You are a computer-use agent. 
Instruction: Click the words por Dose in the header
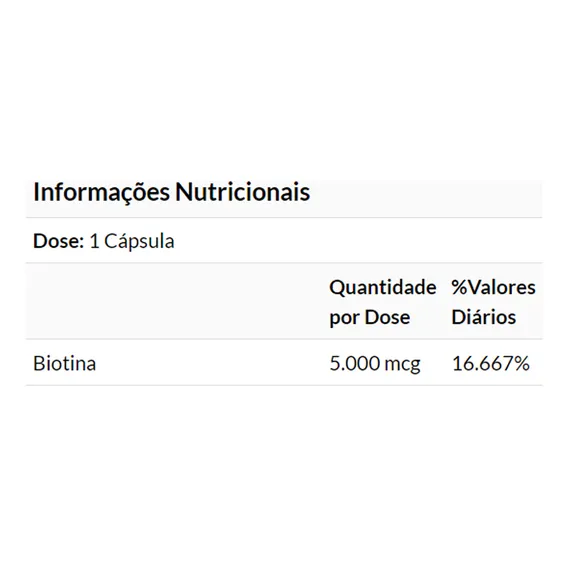(x=369, y=317)
